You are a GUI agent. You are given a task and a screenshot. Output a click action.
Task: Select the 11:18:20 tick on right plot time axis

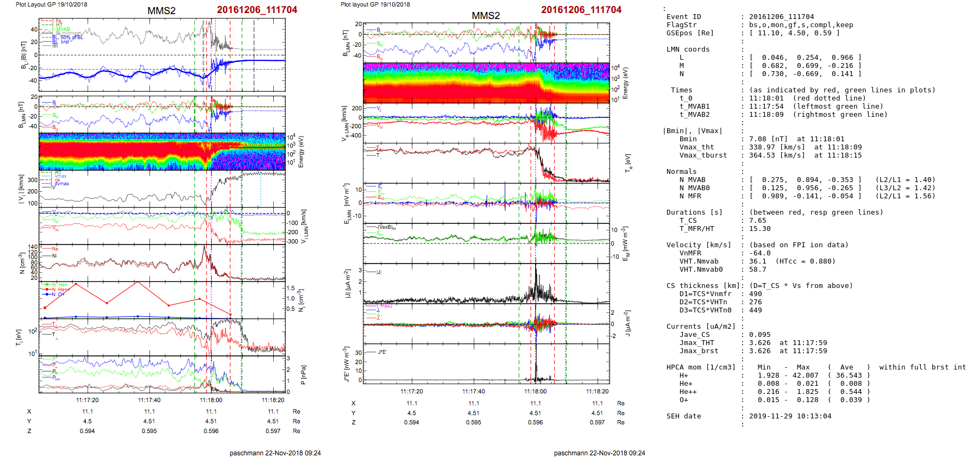click(x=597, y=391)
